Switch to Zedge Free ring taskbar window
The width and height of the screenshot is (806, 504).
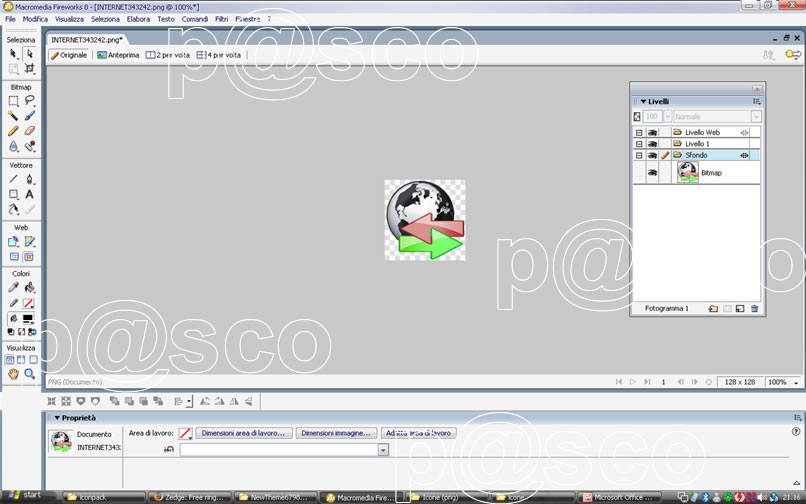(190, 497)
